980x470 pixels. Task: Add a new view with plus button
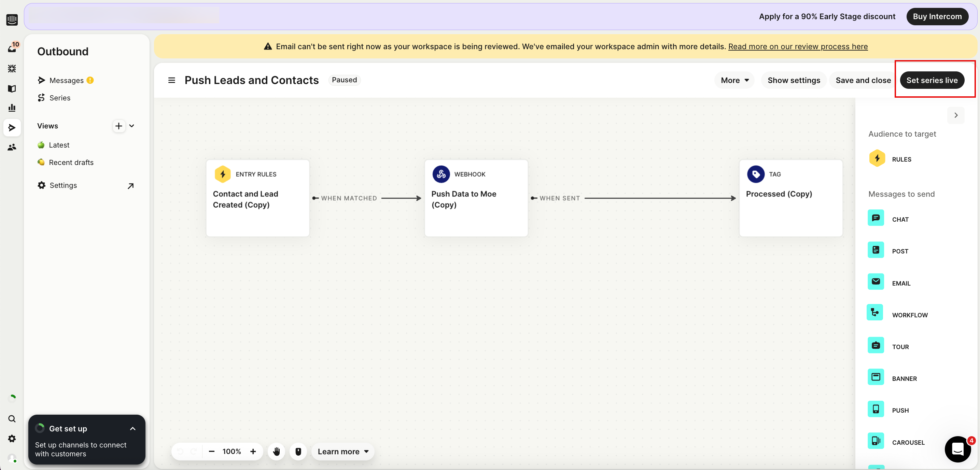click(x=119, y=126)
